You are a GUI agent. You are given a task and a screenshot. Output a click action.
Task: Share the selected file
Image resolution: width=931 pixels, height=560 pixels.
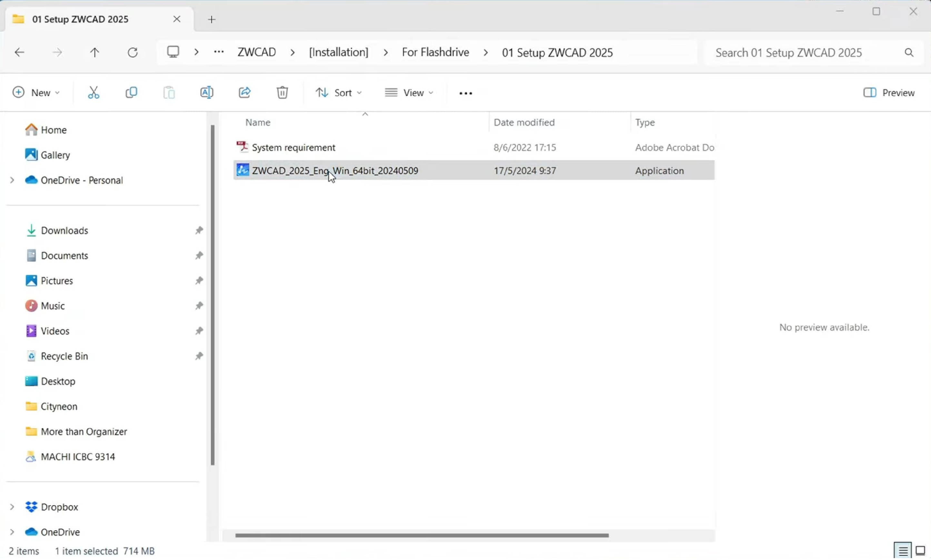[x=244, y=92]
